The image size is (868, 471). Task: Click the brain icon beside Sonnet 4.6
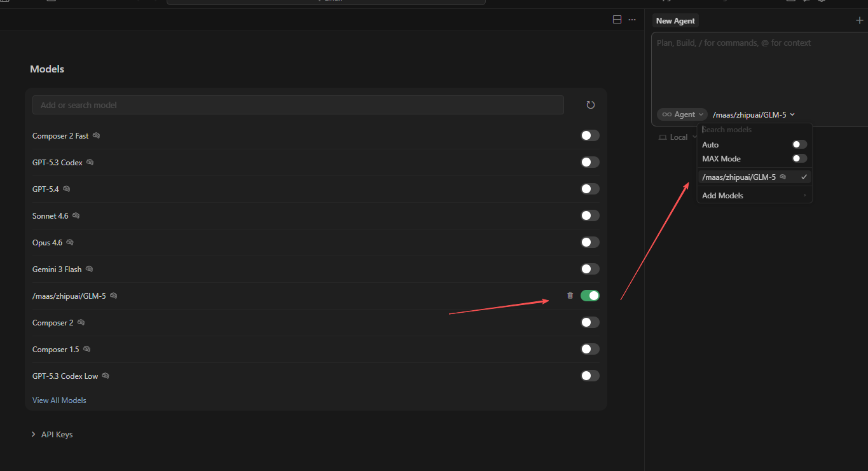pyautogui.click(x=76, y=216)
